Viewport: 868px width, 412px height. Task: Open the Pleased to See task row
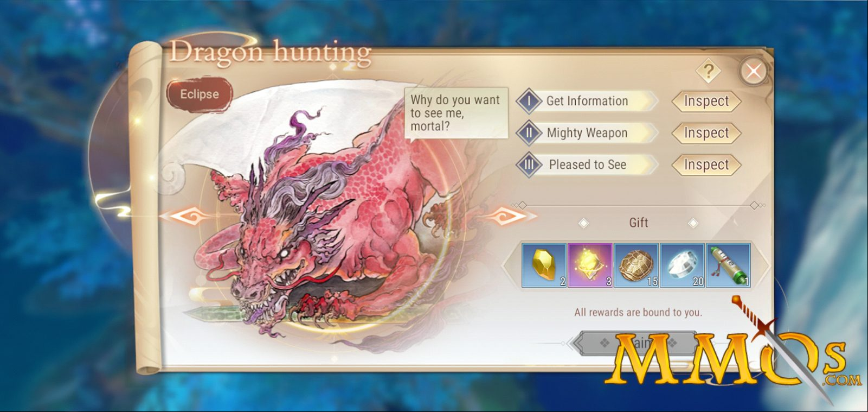pyautogui.click(x=587, y=164)
